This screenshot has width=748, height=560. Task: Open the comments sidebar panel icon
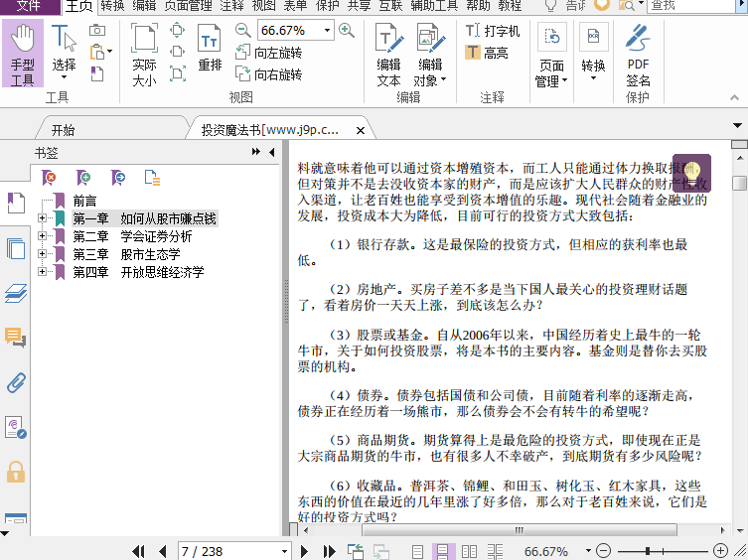click(16, 338)
